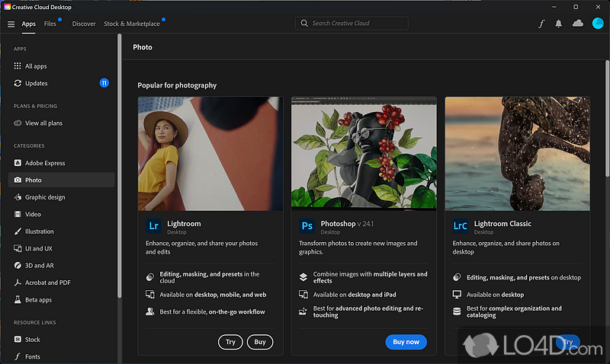Click the sidebar scrollbar
This screenshot has width=610, height=364.
[120, 166]
